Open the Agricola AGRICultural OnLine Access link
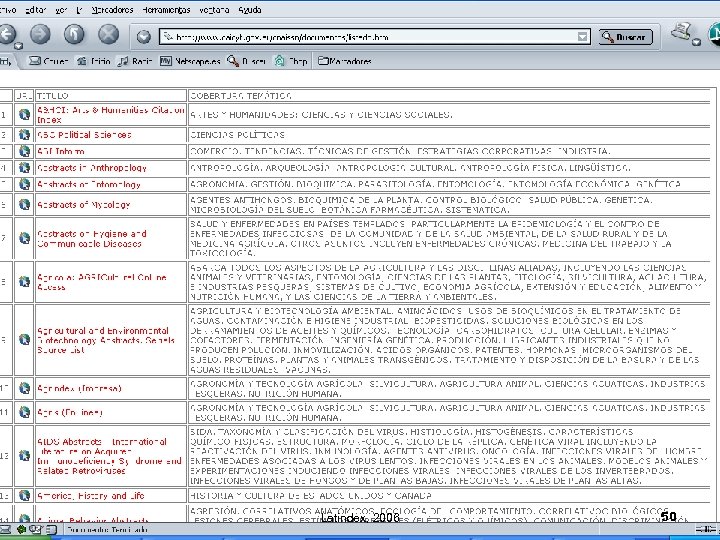Screen dimensions: 720x540 tap(101, 282)
